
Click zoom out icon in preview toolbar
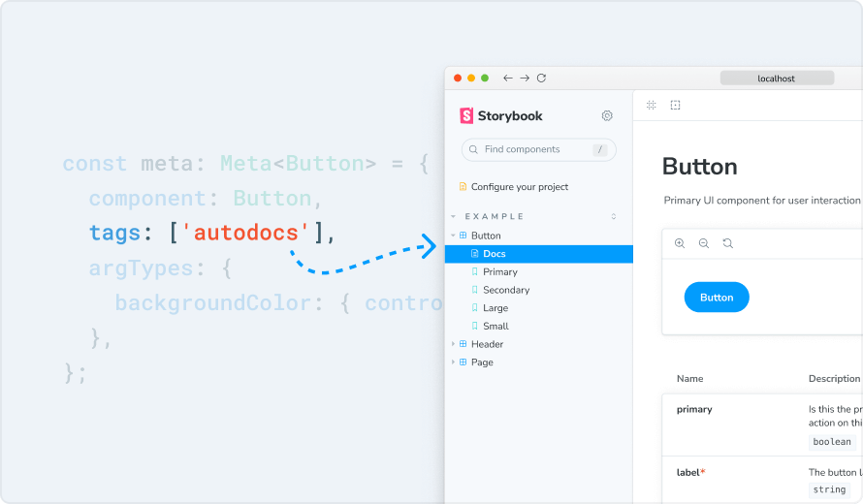703,243
